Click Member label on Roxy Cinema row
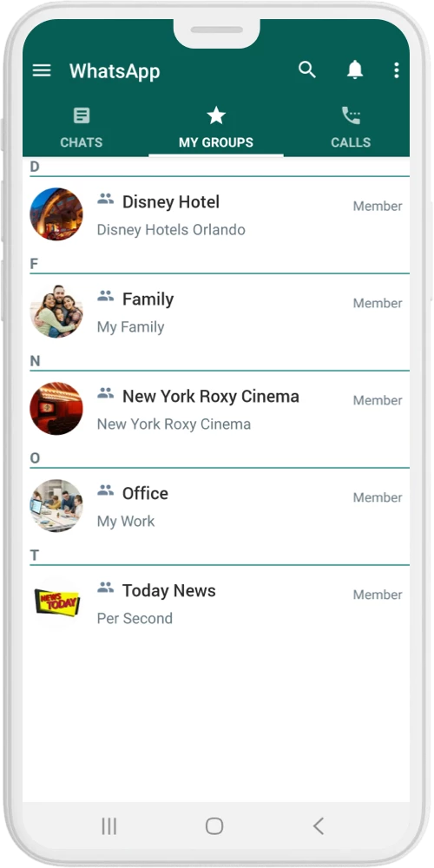The image size is (434, 868). pos(378,400)
